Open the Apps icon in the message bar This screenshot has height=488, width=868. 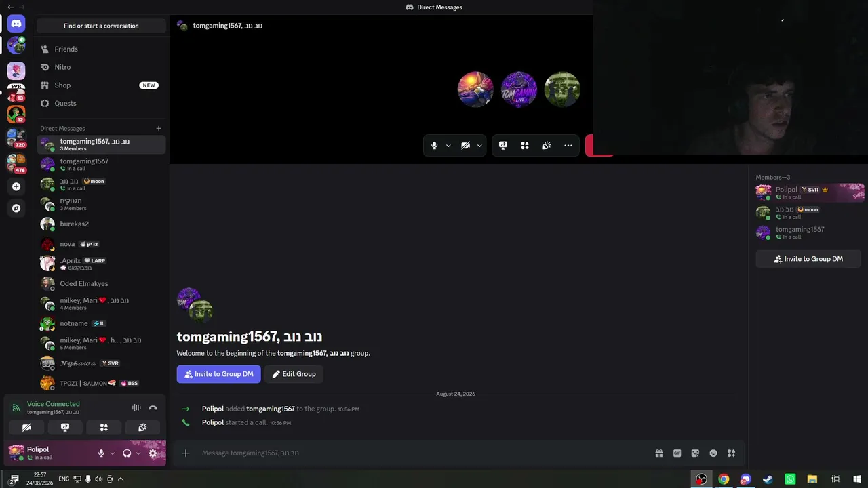(x=731, y=453)
